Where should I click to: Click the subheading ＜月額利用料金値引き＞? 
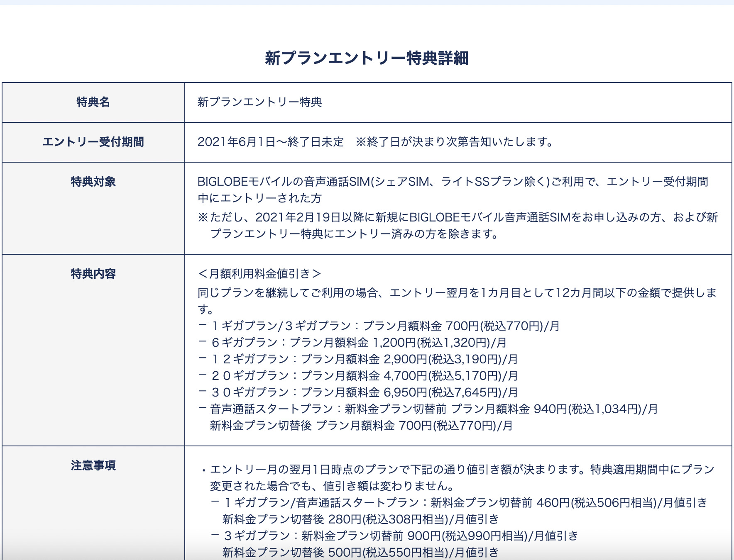tap(260, 274)
